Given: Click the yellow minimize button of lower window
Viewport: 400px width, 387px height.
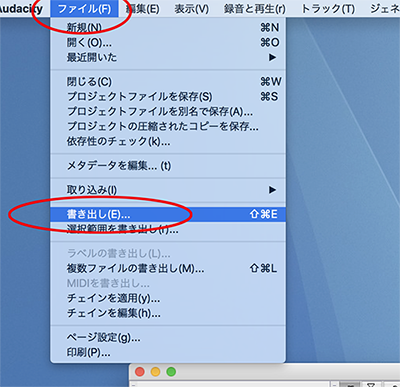Looking at the screenshot, I should [x=155, y=372].
